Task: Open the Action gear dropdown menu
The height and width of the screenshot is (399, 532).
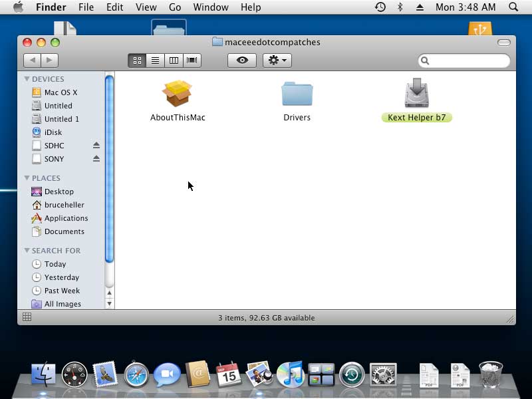Action: coord(277,61)
